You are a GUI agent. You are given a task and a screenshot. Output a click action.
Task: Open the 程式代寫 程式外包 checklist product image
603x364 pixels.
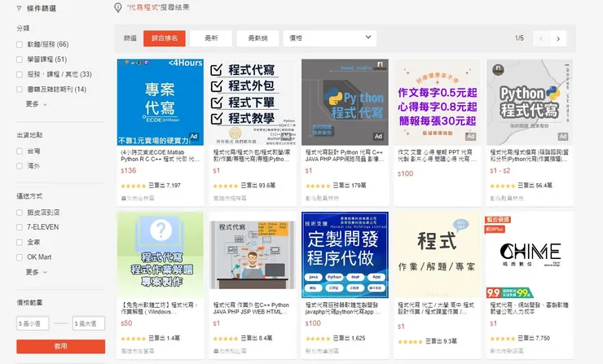253,103
